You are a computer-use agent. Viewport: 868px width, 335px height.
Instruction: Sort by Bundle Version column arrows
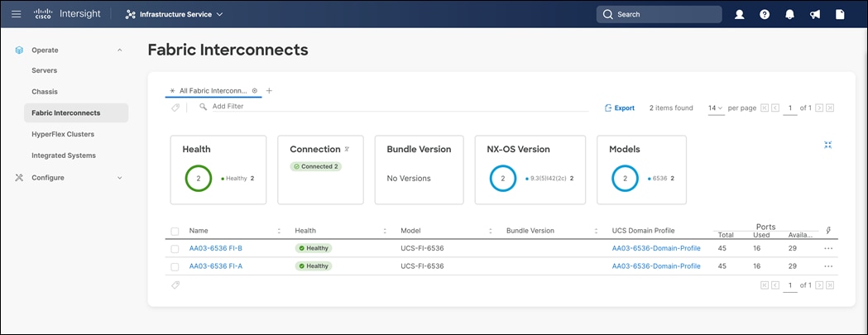coord(597,231)
